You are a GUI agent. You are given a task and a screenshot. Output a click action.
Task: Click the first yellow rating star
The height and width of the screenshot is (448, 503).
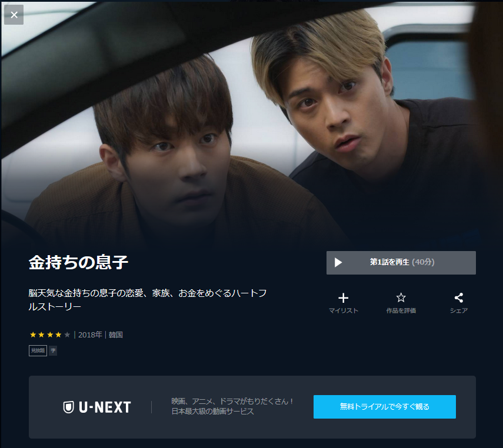(33, 335)
